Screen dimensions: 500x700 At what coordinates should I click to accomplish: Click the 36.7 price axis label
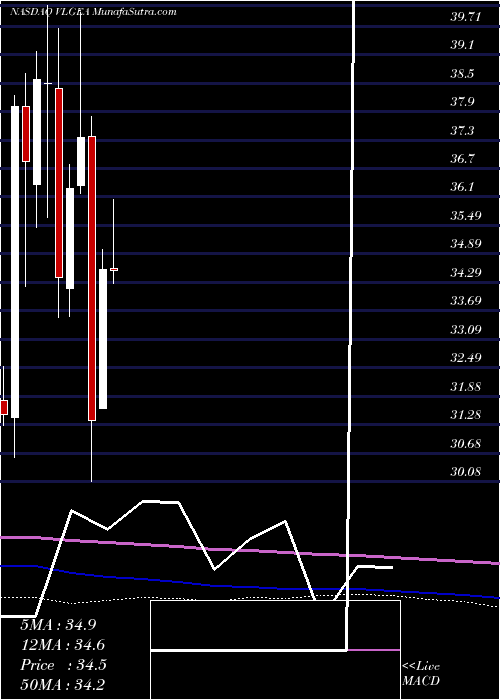464,159
